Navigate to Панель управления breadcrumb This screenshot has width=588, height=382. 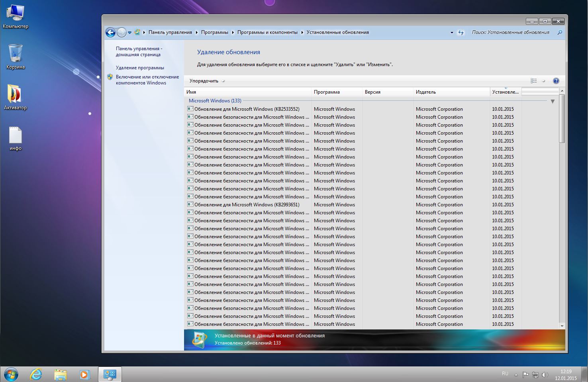point(170,32)
